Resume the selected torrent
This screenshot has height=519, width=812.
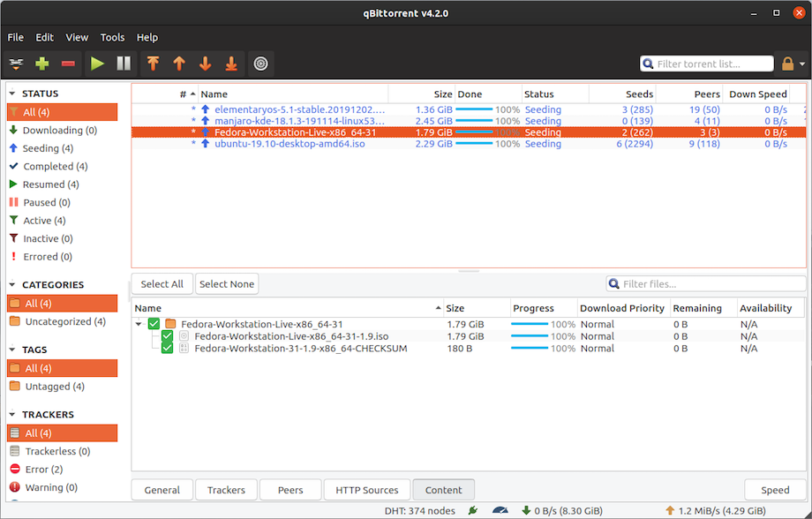coord(97,64)
